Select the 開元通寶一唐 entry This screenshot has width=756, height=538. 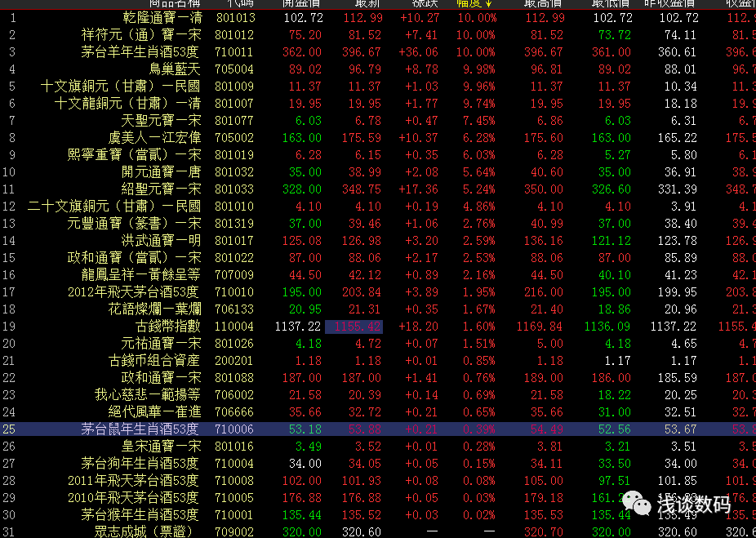(162, 172)
